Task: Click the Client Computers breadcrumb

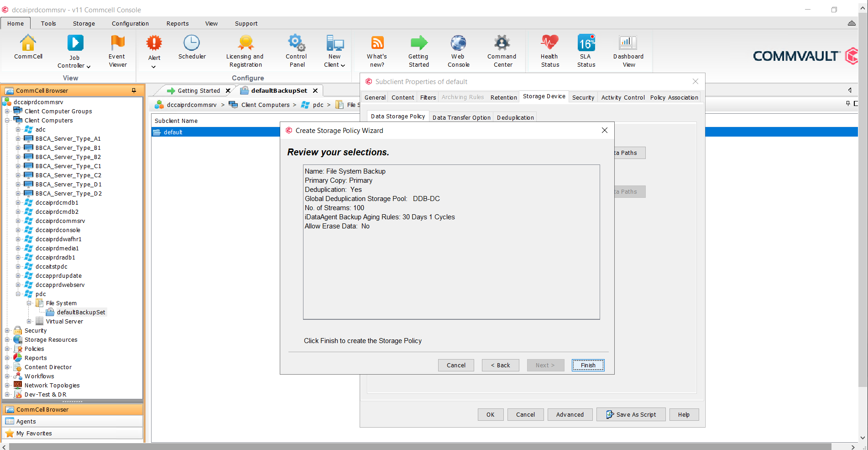Action: (265, 105)
